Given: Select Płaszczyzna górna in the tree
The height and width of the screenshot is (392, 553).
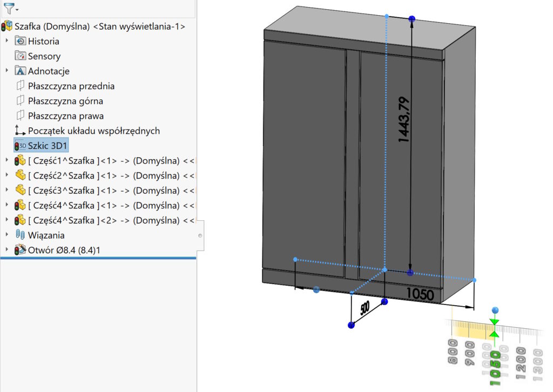Looking at the screenshot, I should 65,101.
